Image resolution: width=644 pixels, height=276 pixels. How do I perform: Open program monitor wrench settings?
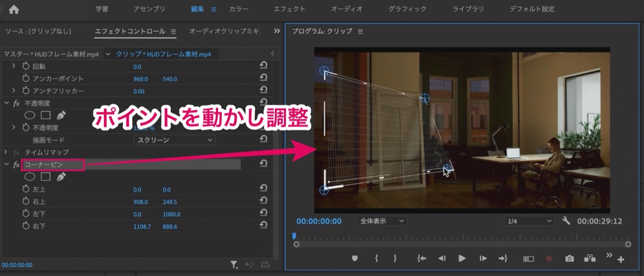(566, 221)
